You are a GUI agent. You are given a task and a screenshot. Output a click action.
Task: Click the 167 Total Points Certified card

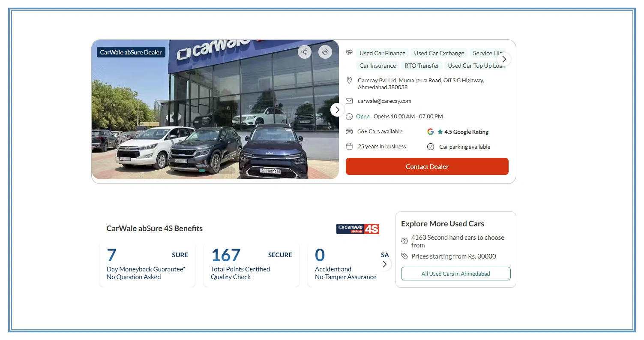[252, 264]
